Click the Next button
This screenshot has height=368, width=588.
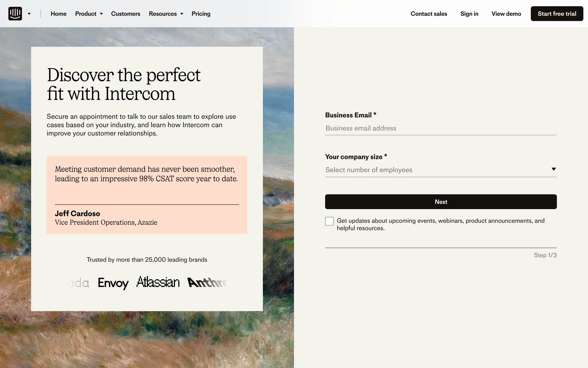pyautogui.click(x=441, y=202)
